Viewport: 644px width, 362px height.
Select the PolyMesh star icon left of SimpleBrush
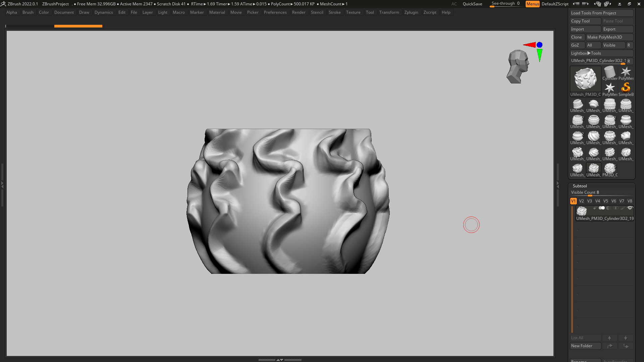point(609,89)
